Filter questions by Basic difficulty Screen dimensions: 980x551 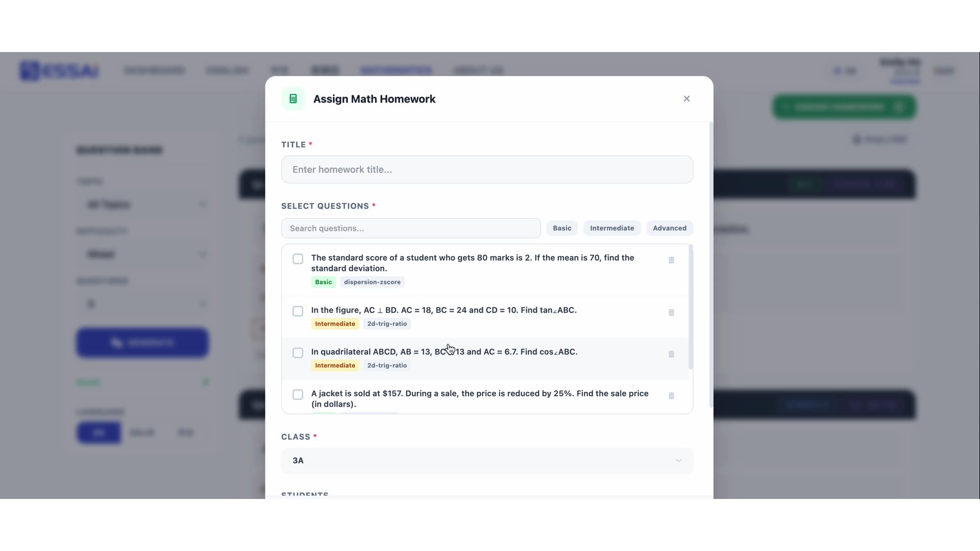561,228
